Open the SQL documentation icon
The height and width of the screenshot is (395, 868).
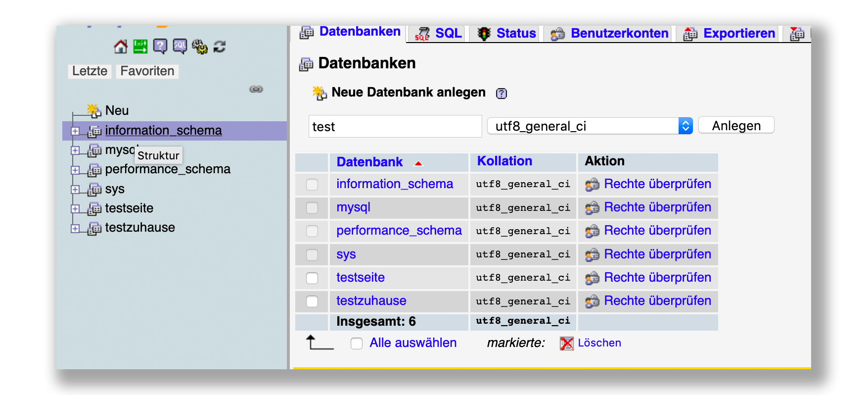point(180,47)
